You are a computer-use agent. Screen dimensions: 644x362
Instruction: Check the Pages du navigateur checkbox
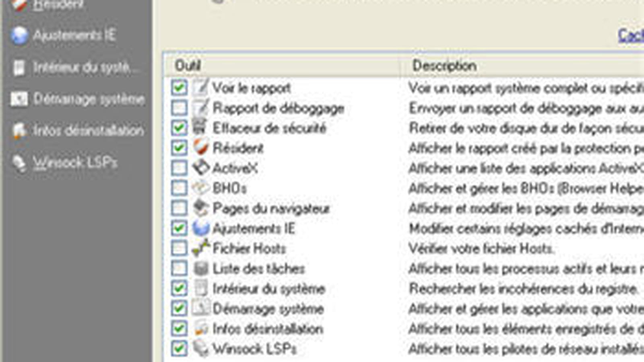179,208
